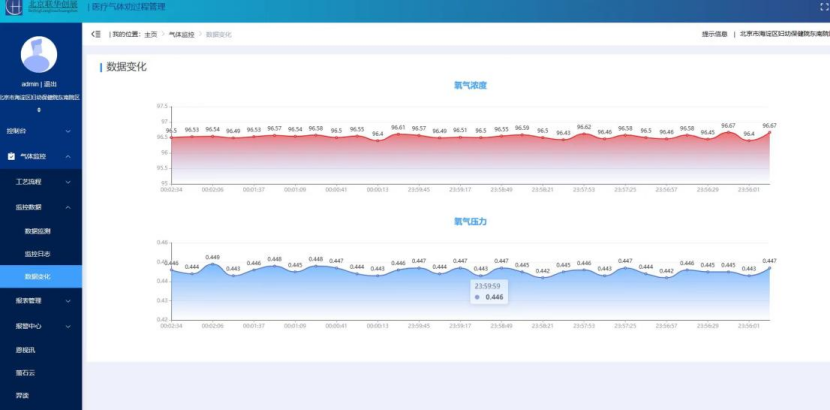
Task: Open 萤石云 from the sidebar
Action: tap(25, 373)
